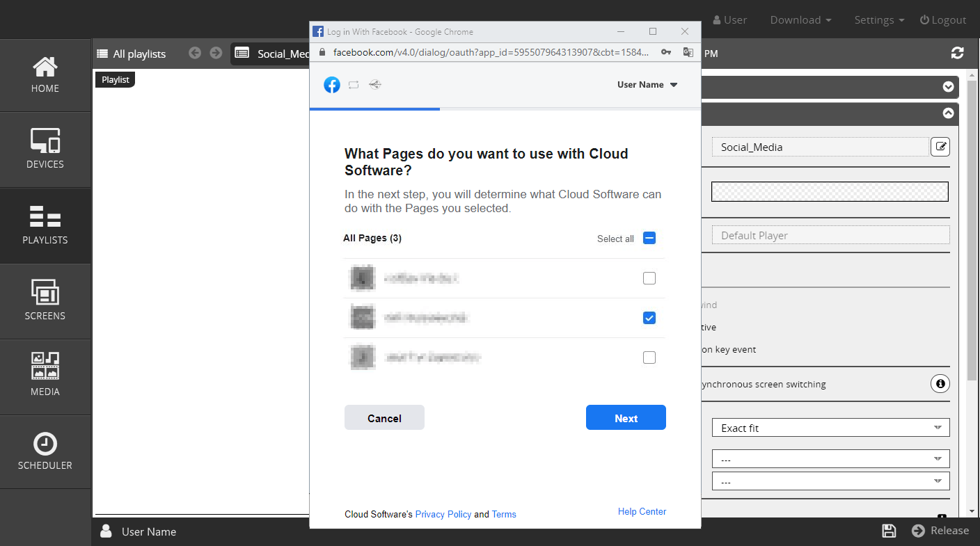The width and height of the screenshot is (980, 546).
Task: Toggle the Select all checkbox
Action: (x=649, y=238)
